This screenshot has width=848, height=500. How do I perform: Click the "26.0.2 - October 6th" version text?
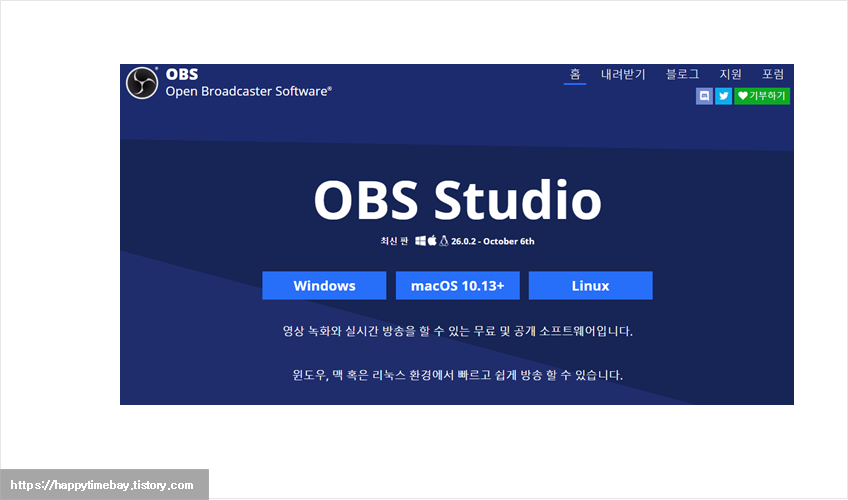pyautogui.click(x=493, y=241)
